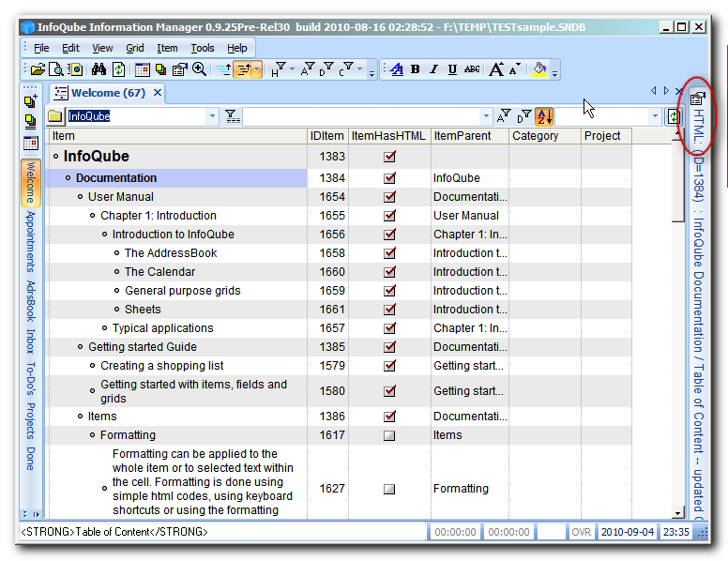The height and width of the screenshot is (561, 728).
Task: Click the yellow folder icon beside InfoQube field
Action: [x=54, y=116]
